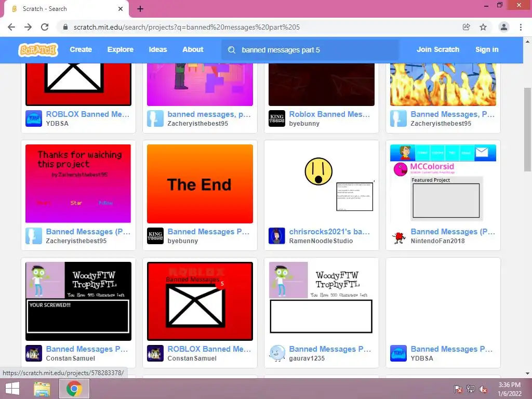Click the Chrome taskbar icon
Screen dimensions: 532x399
tap(74, 389)
